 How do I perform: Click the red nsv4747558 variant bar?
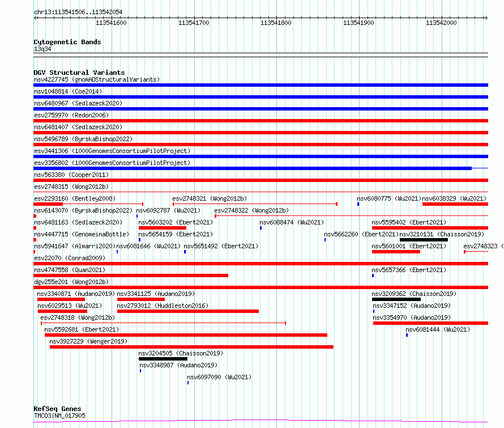(x=131, y=276)
